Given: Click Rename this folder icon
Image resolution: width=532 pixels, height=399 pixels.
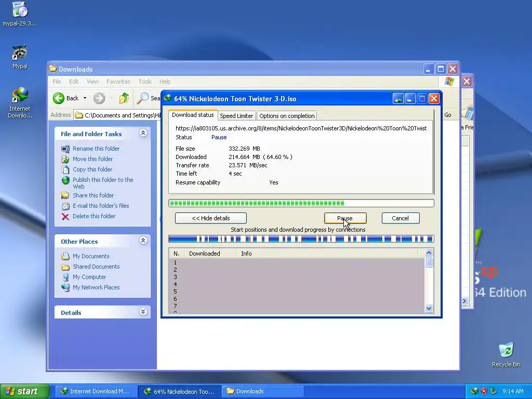Looking at the screenshot, I should tap(65, 149).
